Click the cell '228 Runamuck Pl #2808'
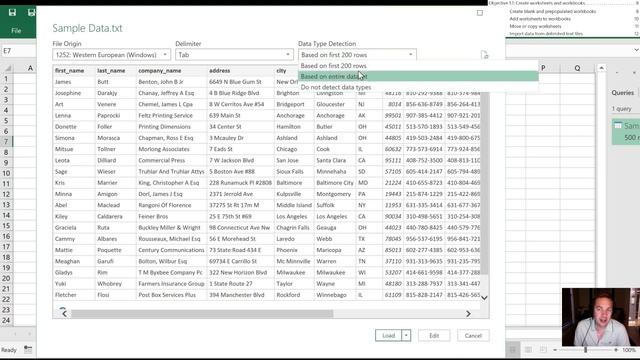Viewport: 640px width, 360px height. pos(240,183)
